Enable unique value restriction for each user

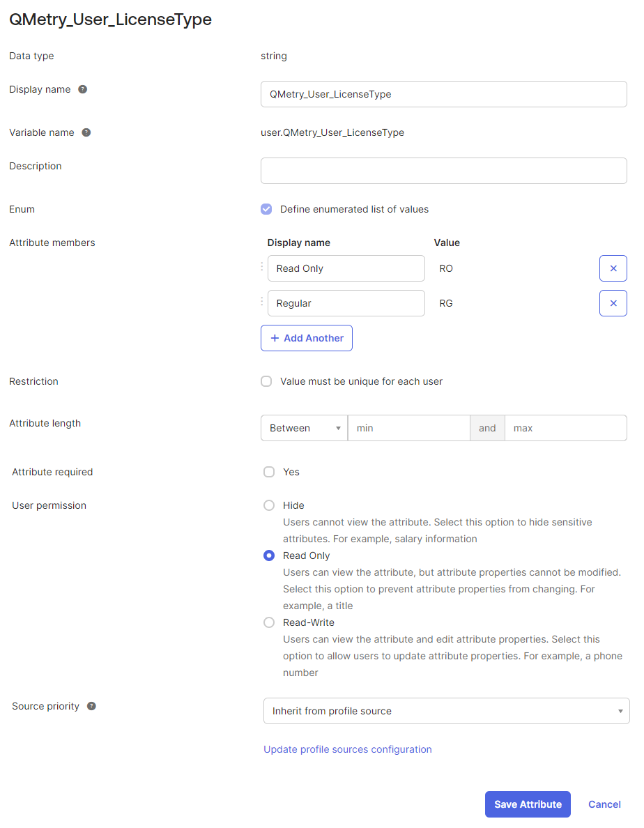tap(266, 381)
